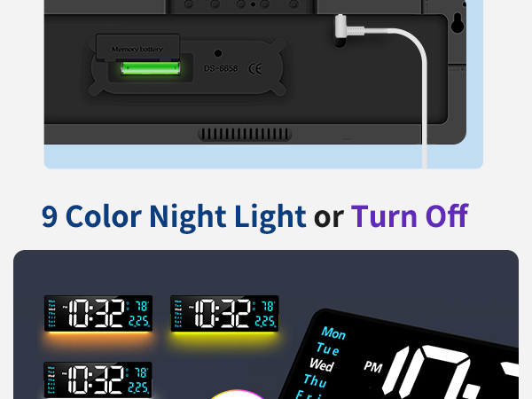
Task: Click the Memory battery cover
Action: pos(137,47)
